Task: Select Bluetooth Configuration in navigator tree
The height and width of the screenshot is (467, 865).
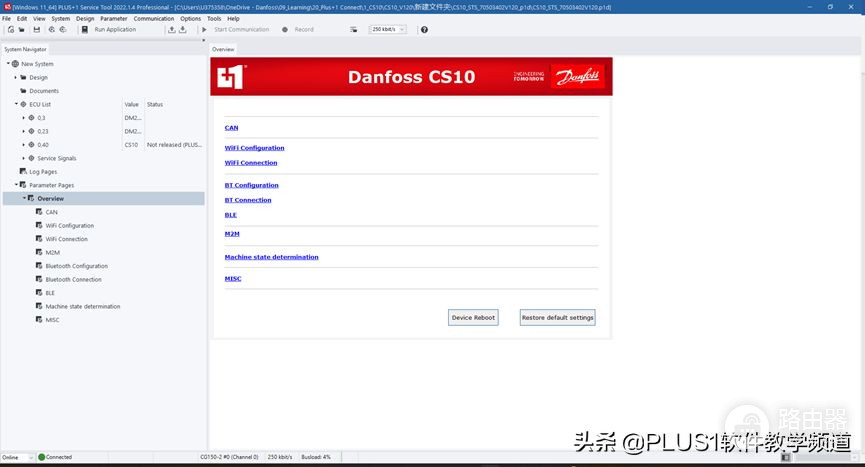Action: coord(77,266)
